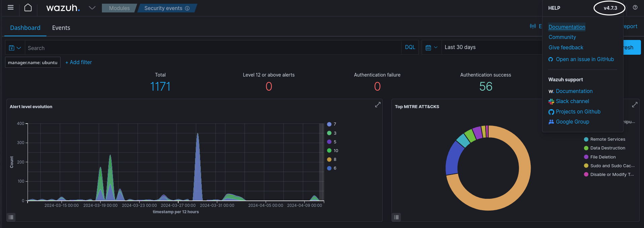
Task: Switch to the Dashboard tab
Action: point(25,28)
